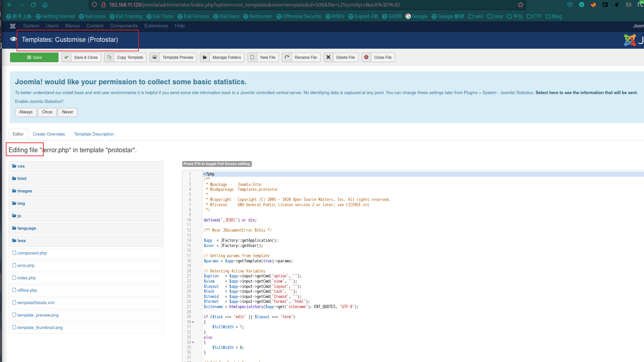Click the browser back arrow
This screenshot has height=362, width=644.
point(10,5)
